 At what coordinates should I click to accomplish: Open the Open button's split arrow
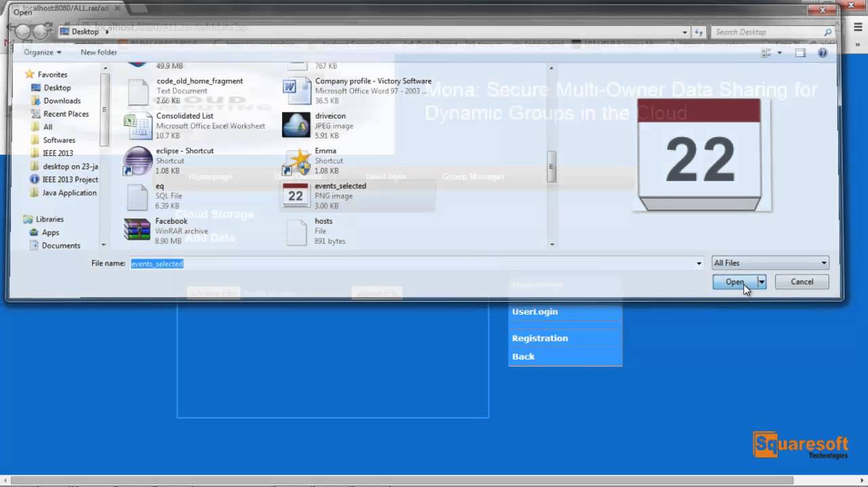762,282
